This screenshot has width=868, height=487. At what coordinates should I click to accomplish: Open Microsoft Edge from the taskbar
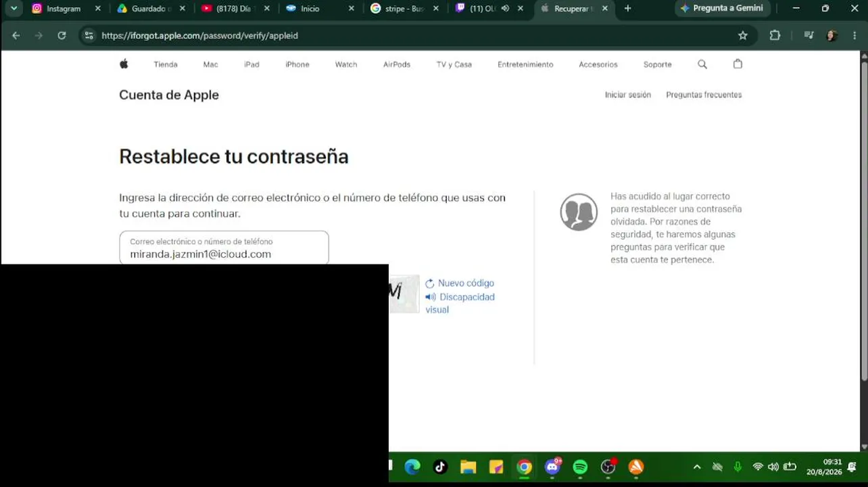point(412,467)
